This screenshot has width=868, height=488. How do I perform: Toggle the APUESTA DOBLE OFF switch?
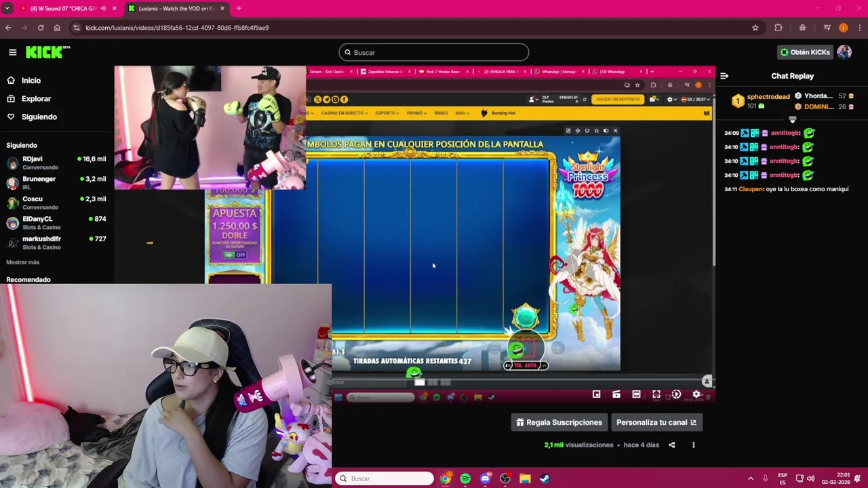pos(235,255)
